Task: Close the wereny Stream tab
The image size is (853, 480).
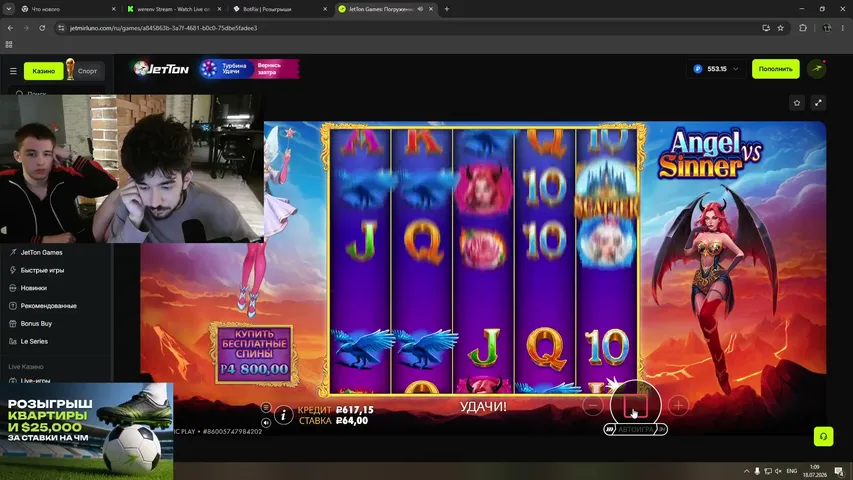Action: click(x=219, y=9)
